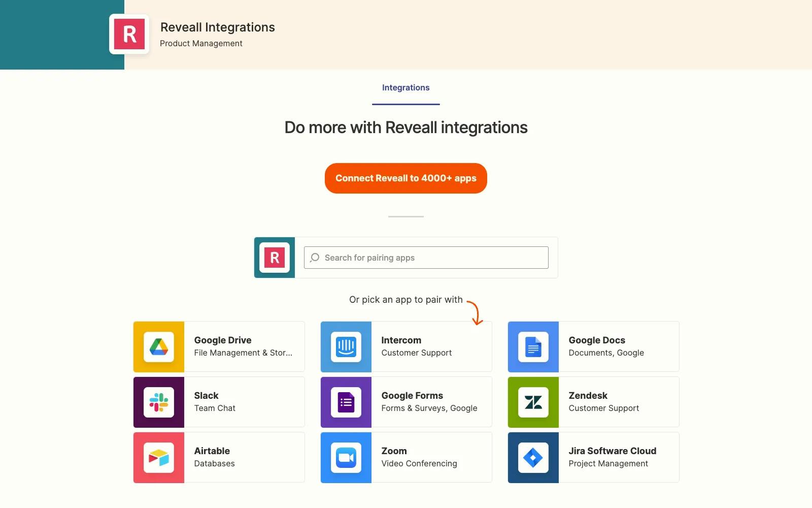
Task: Click the Product Management category label
Action: (x=201, y=44)
